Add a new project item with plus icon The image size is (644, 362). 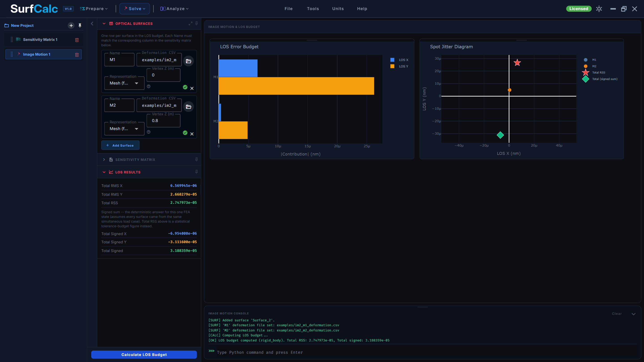tap(71, 25)
